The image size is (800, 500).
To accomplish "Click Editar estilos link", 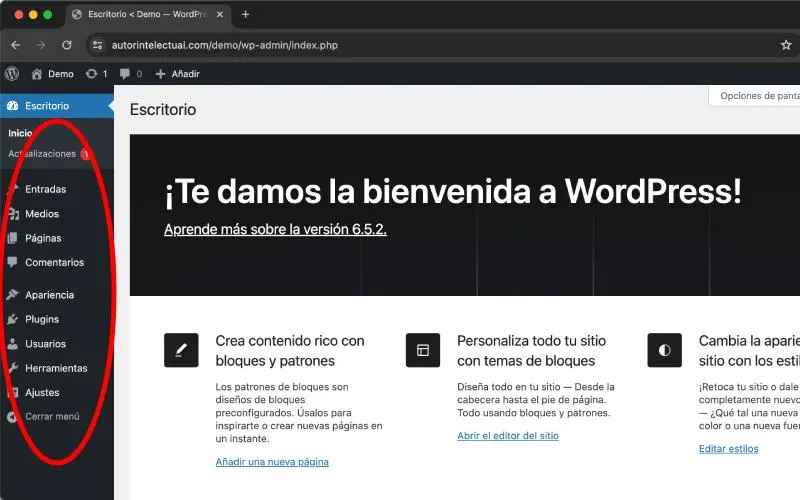I will click(x=729, y=448).
